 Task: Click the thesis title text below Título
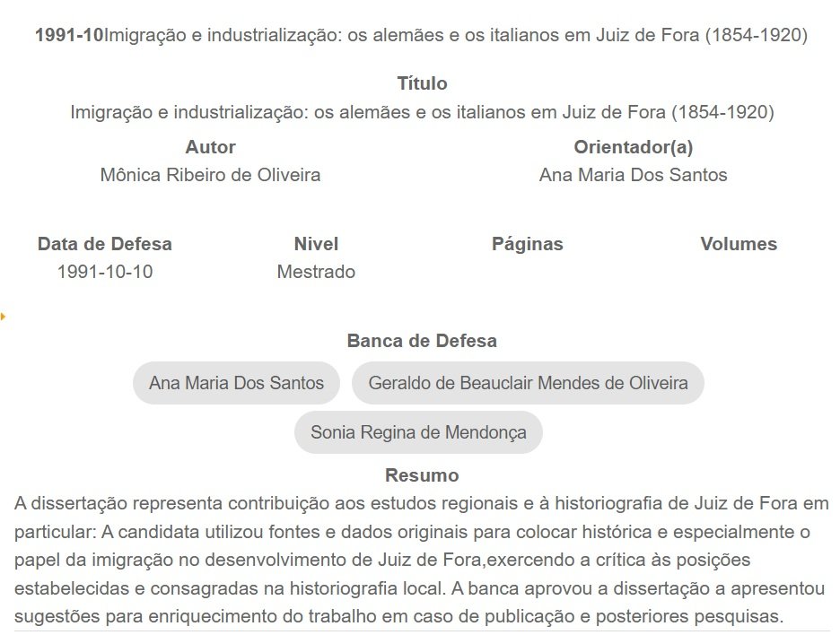coord(422,112)
